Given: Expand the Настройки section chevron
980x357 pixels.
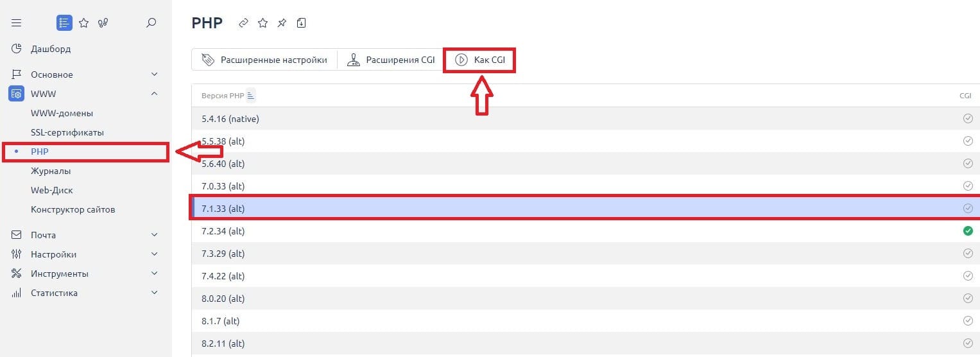Looking at the screenshot, I should click(x=154, y=254).
